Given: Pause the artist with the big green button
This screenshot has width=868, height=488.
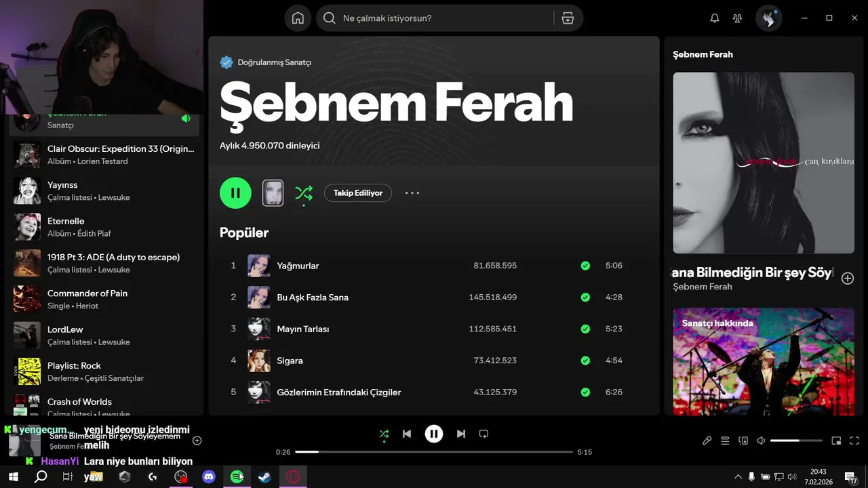Looking at the screenshot, I should (235, 192).
